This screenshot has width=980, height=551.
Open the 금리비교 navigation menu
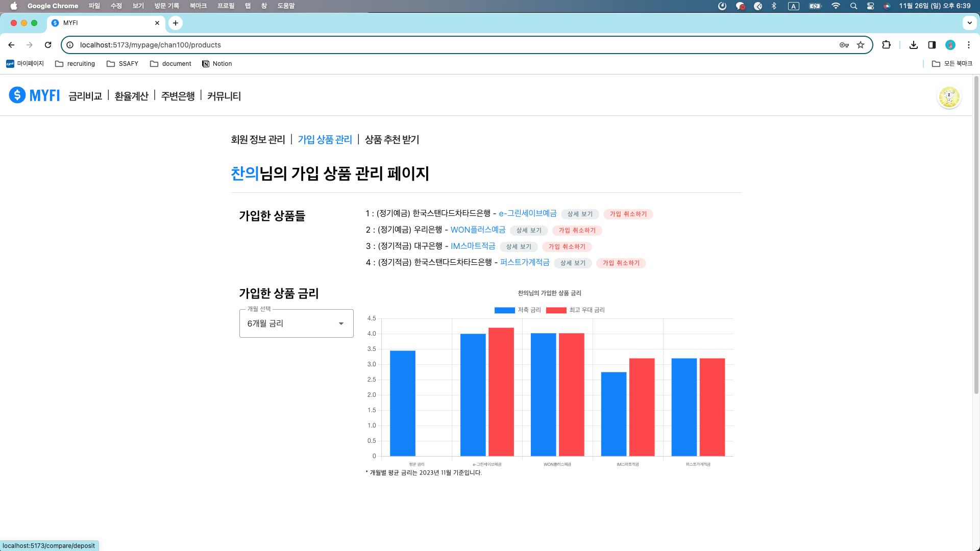(85, 96)
